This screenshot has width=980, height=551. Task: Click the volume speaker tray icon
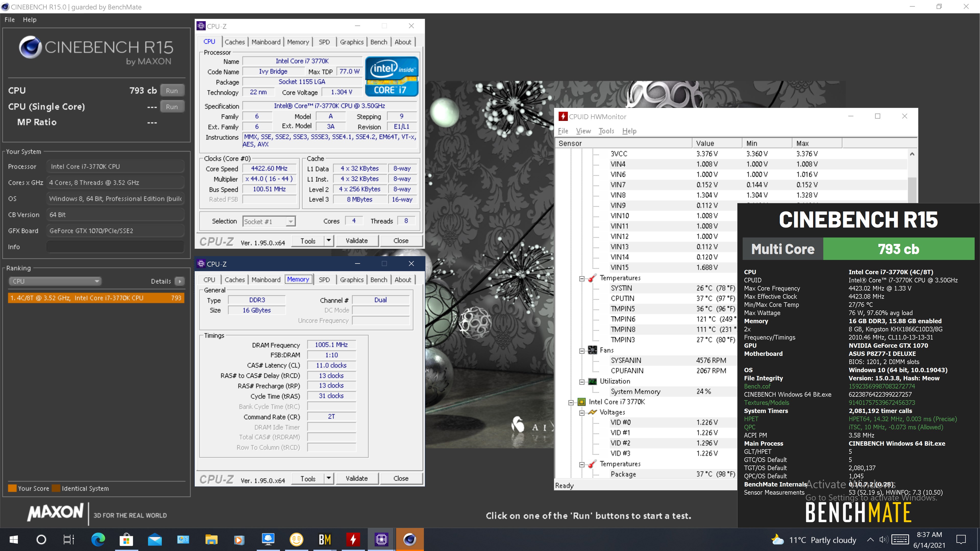[884, 539]
